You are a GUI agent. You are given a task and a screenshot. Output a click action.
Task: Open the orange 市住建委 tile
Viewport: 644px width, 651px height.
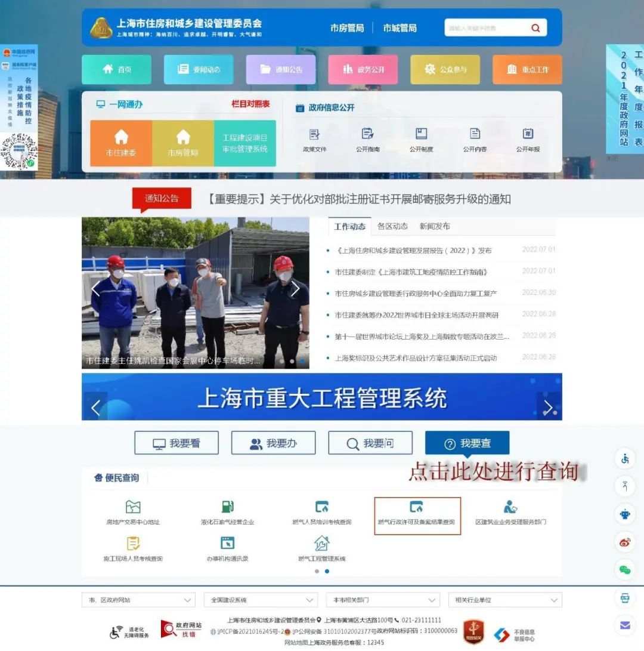pos(121,143)
